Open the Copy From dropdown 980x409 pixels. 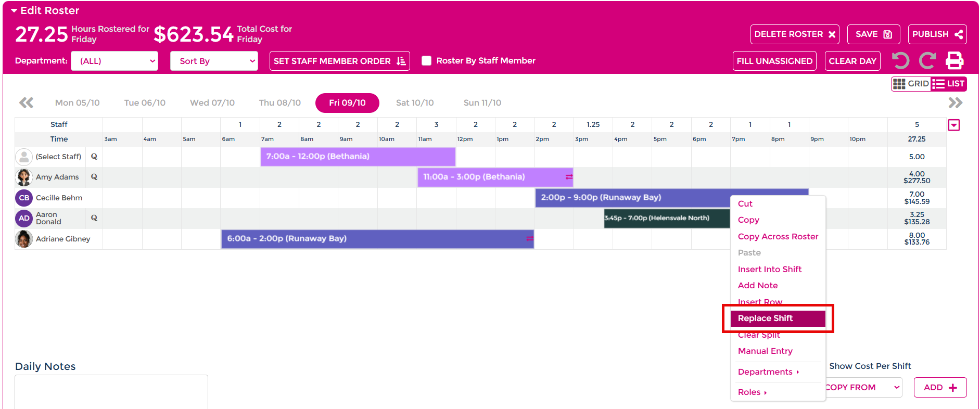(863, 387)
